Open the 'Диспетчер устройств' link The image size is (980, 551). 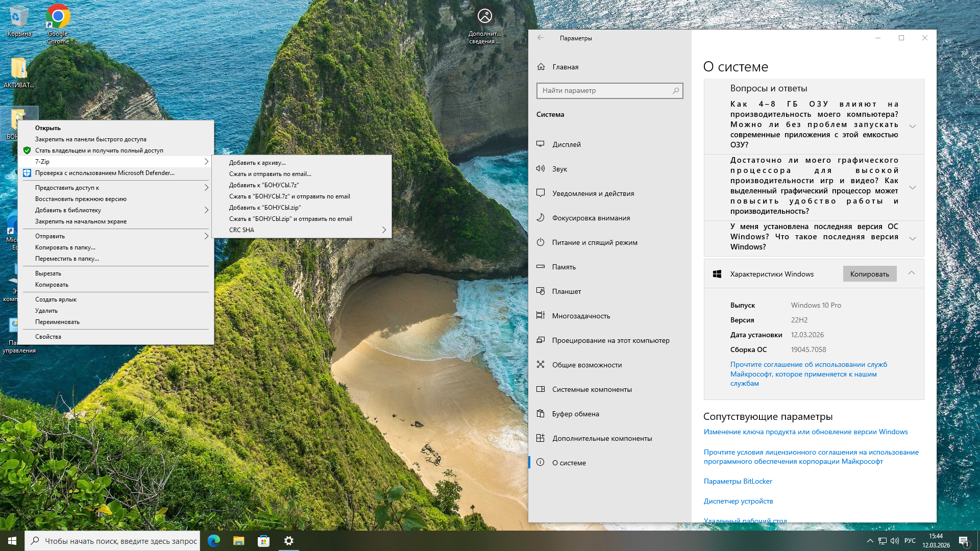click(x=738, y=501)
